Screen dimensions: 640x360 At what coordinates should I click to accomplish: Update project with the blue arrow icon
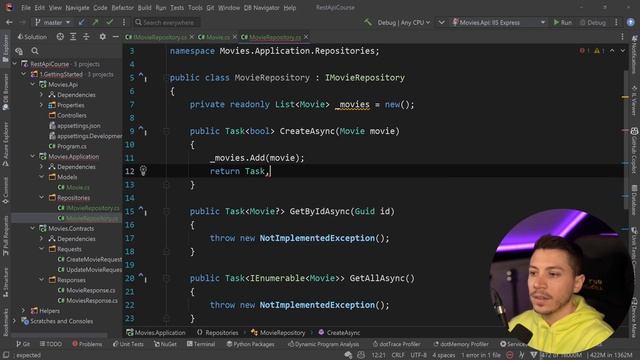pyautogui.click(x=82, y=22)
